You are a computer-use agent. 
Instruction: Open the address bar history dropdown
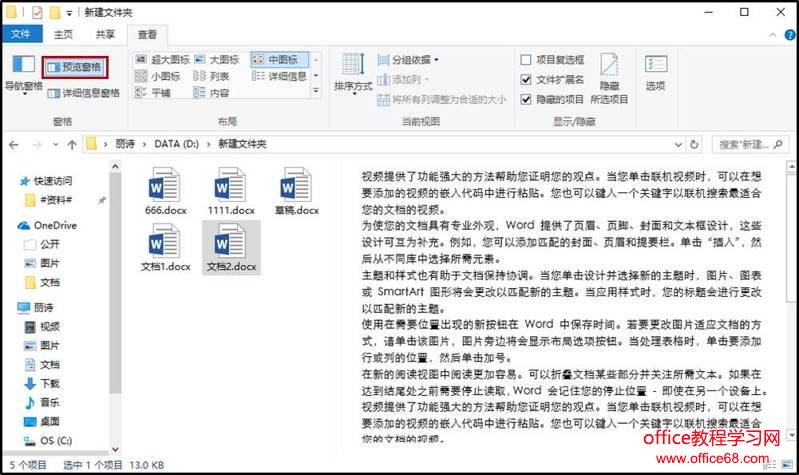point(678,145)
